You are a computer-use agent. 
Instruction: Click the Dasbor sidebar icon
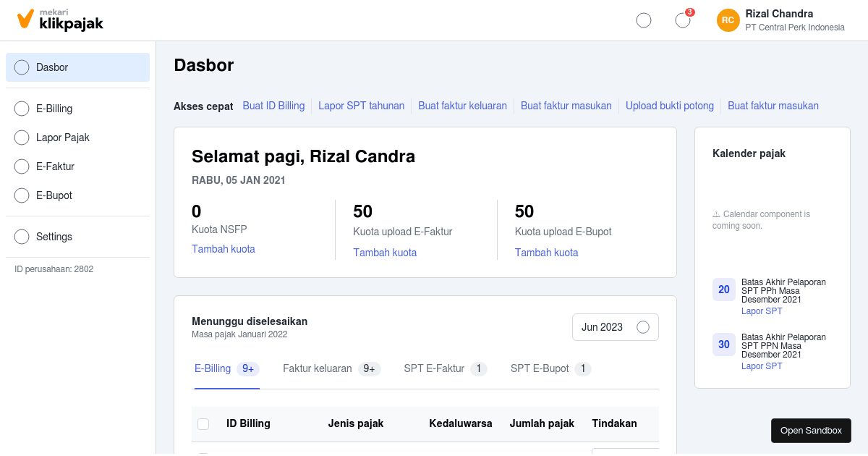tap(22, 67)
